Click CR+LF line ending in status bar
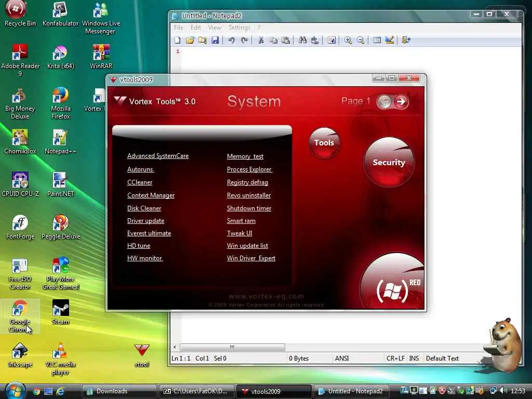532x399 pixels. tap(395, 358)
